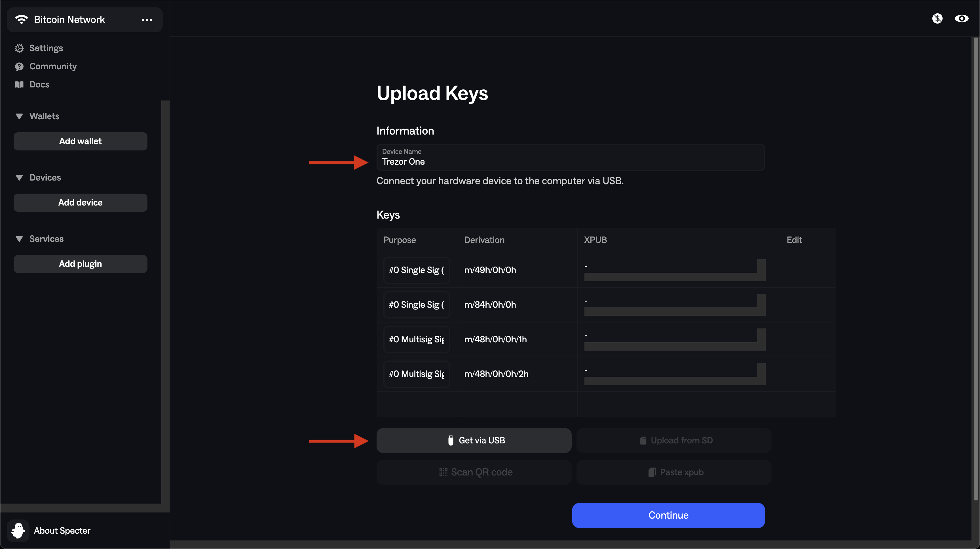
Task: Click the main page vertical scrollbar
Action: pos(976,267)
